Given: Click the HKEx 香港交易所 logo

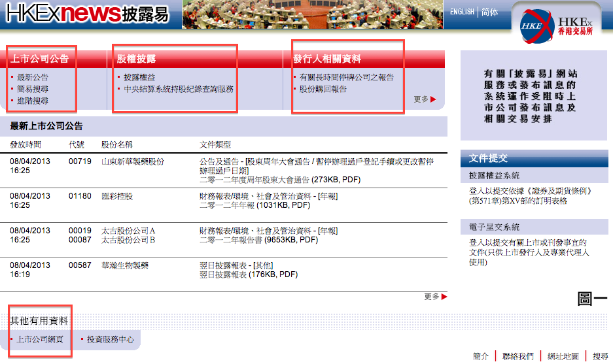Looking at the screenshot, I should point(556,26).
